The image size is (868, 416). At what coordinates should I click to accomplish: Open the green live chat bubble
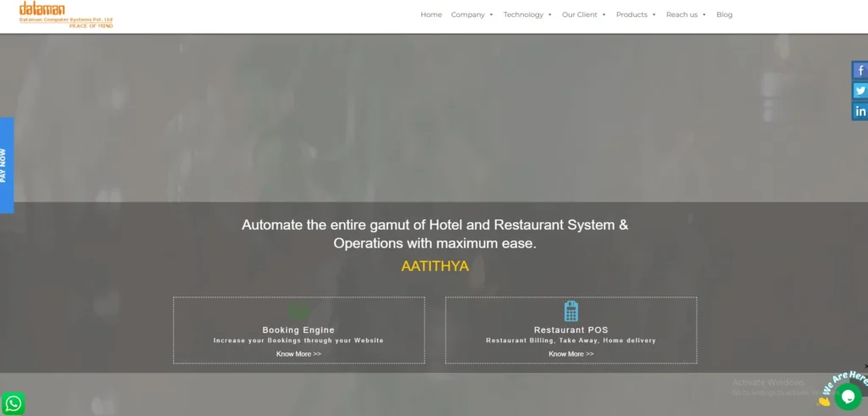click(x=848, y=396)
